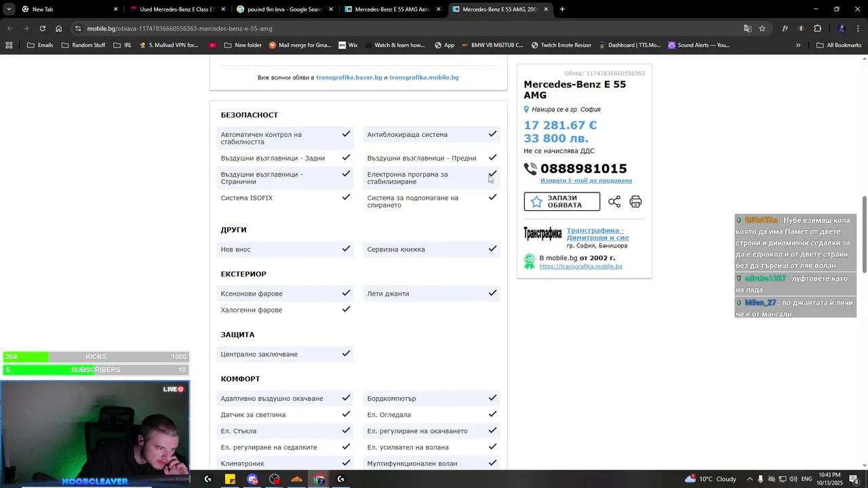
Task: Click the Адаптивно въздушно окачване row
Action: (x=285, y=399)
